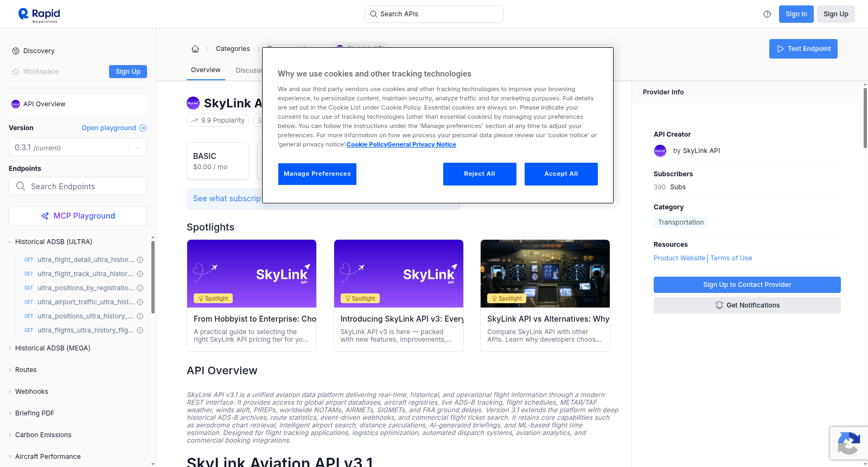The height and width of the screenshot is (467, 868).
Task: Click the Transportation category tag
Action: pyautogui.click(x=681, y=222)
